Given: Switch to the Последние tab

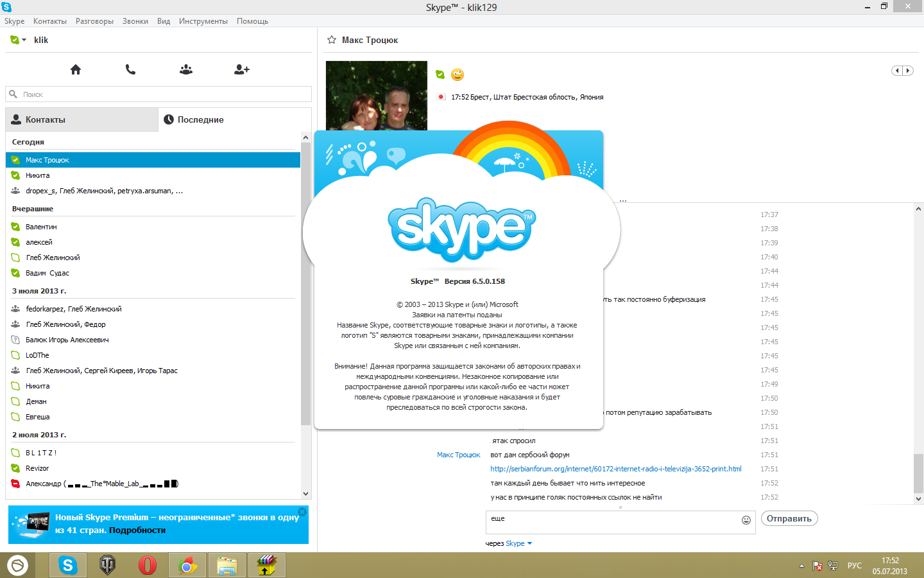Looking at the screenshot, I should point(235,119).
